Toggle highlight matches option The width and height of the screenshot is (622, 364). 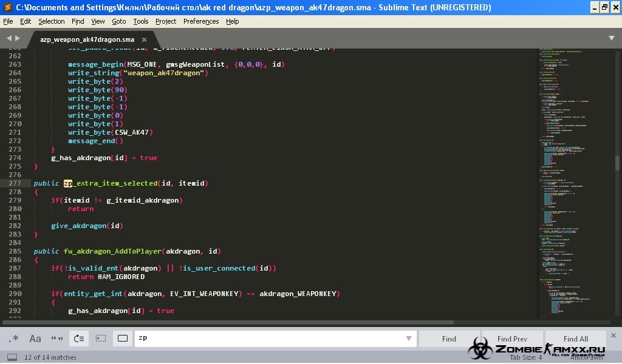pyautogui.click(x=123, y=339)
